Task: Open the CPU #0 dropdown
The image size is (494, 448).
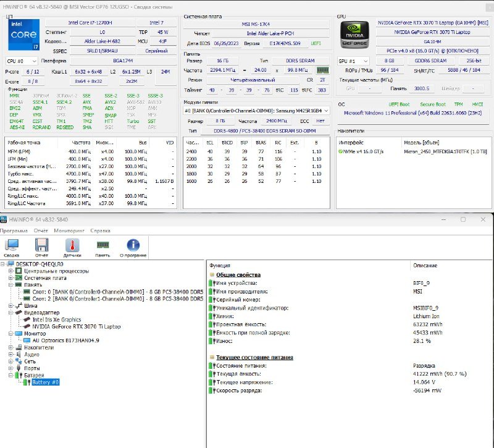Action: pyautogui.click(x=22, y=61)
